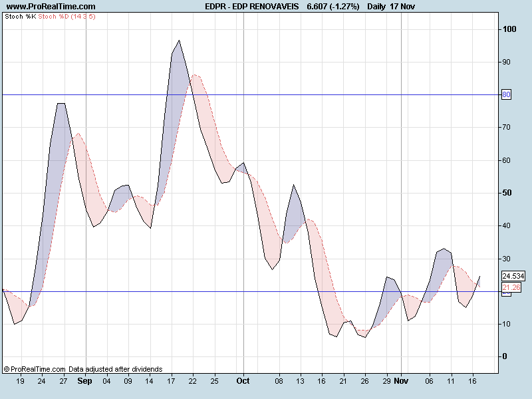Click the blue oversold line at level 20

pyautogui.click(x=251, y=291)
